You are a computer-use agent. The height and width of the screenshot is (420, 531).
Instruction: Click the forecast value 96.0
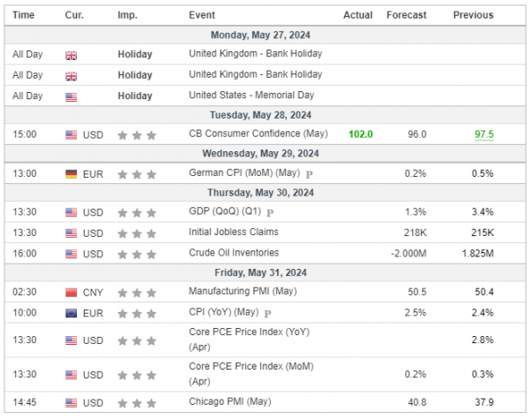click(x=417, y=134)
